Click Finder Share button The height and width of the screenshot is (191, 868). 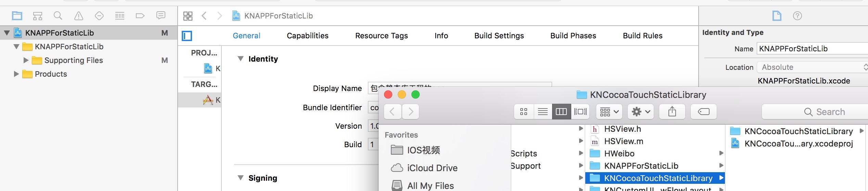coord(672,112)
